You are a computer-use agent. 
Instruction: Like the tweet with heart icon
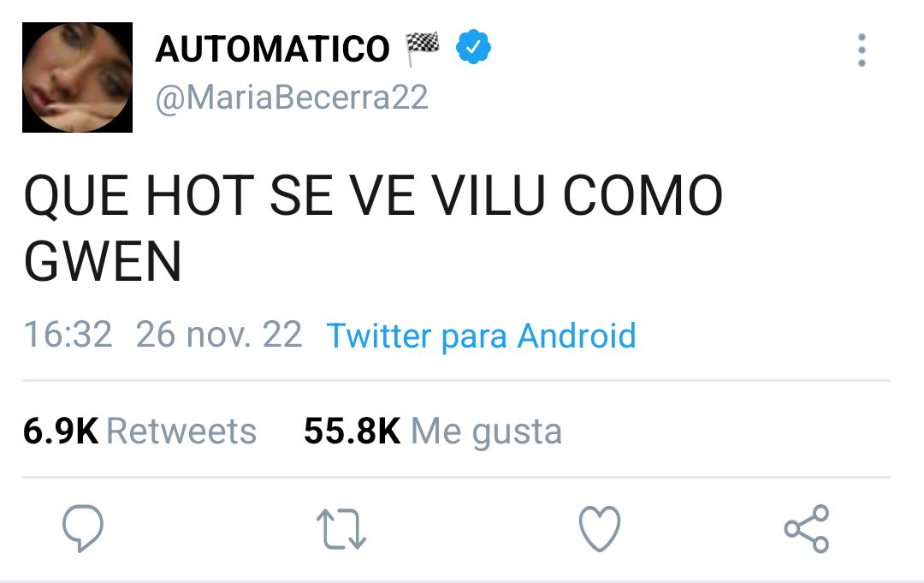click(599, 528)
